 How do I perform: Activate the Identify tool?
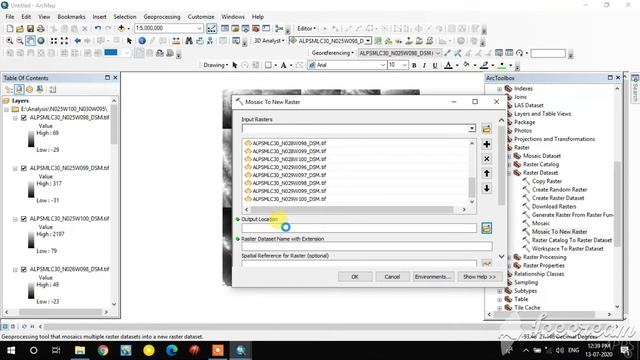coord(142,41)
